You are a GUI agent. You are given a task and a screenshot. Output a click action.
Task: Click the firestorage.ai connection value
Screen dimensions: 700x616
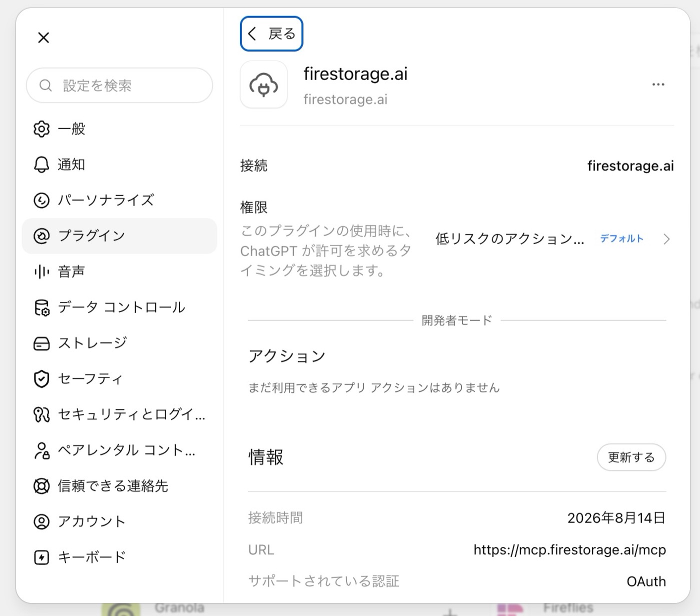(630, 166)
